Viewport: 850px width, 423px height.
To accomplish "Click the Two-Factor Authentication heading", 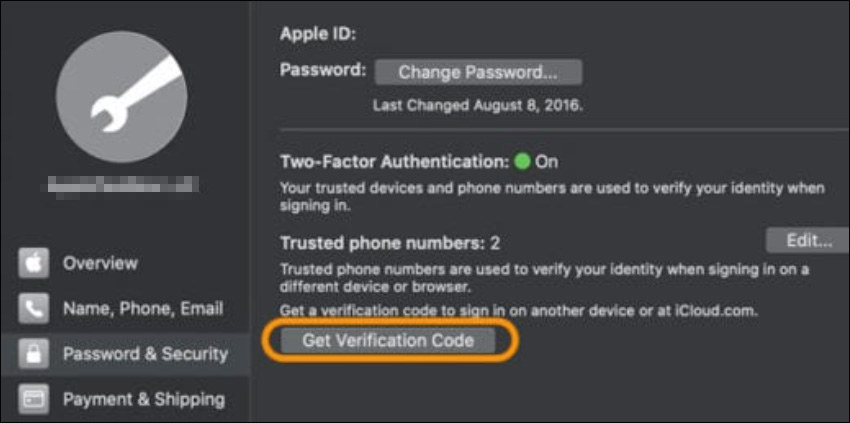I will [394, 161].
